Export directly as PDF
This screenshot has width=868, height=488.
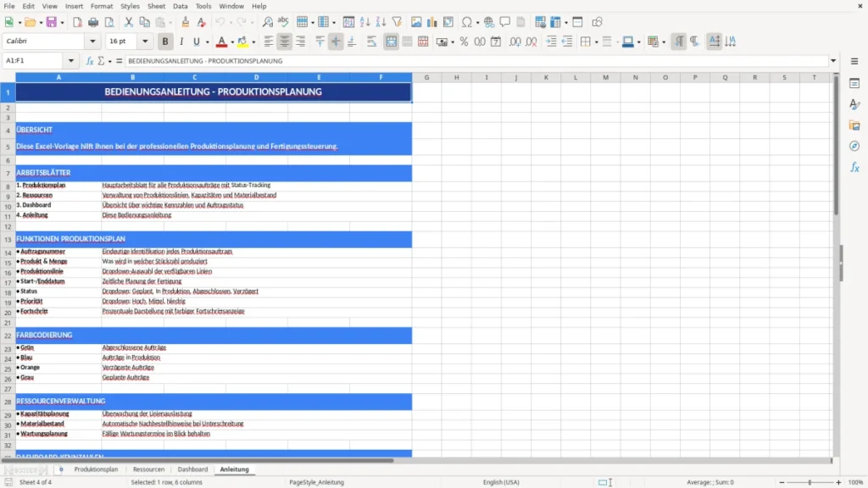(x=77, y=22)
